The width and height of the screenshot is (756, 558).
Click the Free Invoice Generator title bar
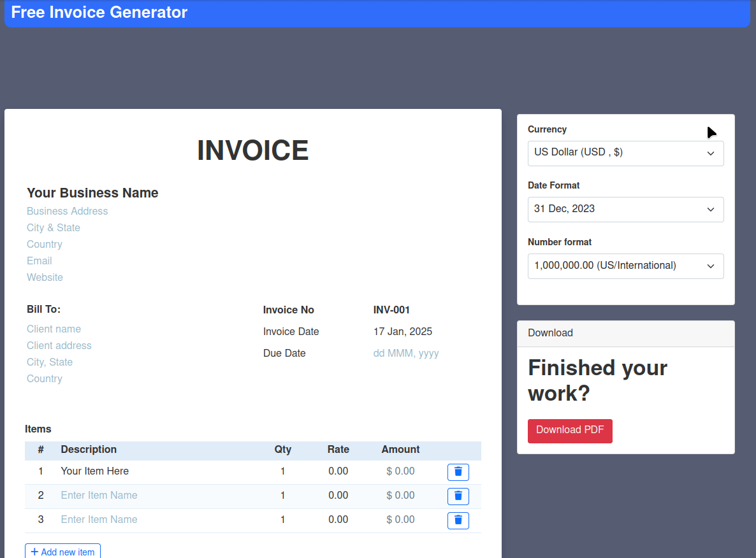pos(99,12)
